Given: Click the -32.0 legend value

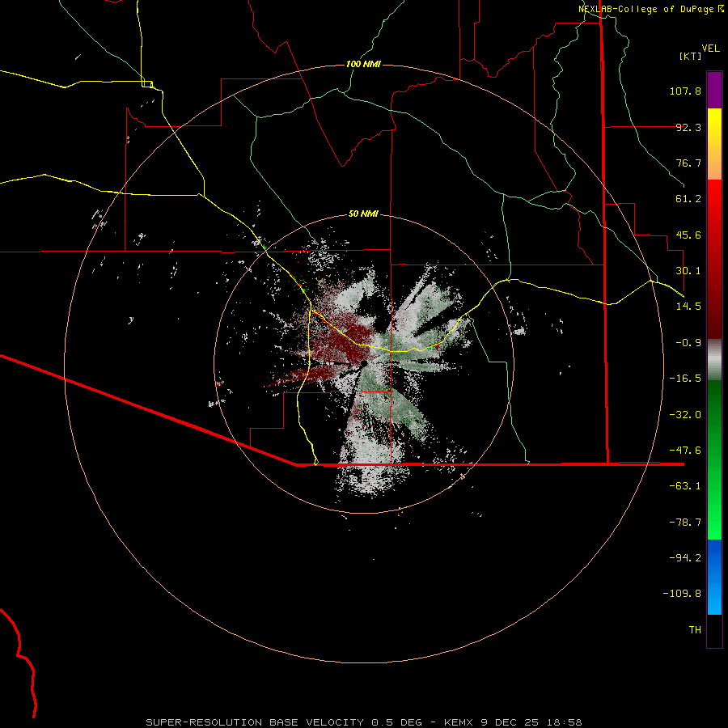Looking at the screenshot, I should click(x=685, y=415).
